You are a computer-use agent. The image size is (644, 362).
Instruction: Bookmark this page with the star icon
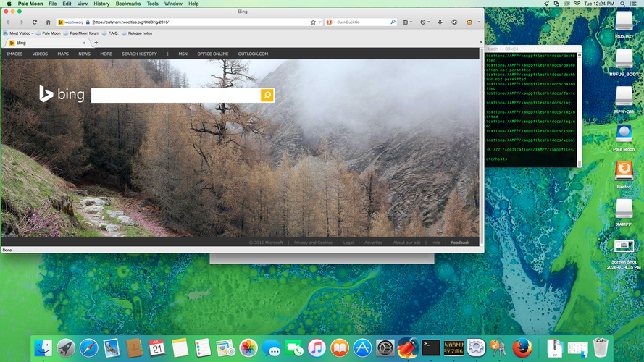click(313, 22)
